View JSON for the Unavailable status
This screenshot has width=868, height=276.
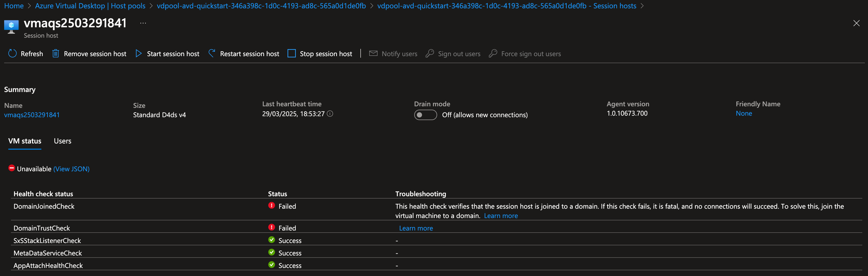pos(71,169)
